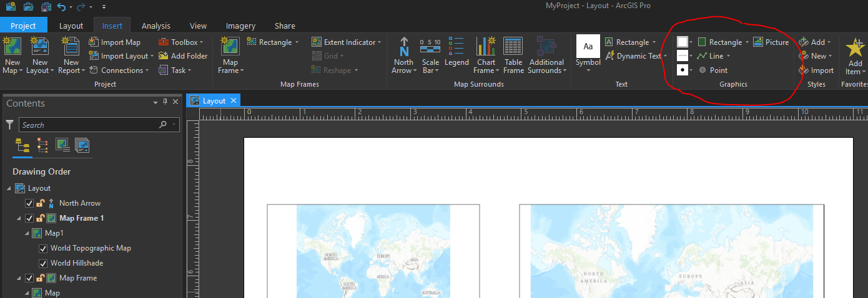Click the Extent Indicator tool
Screen dimensions: 868x298
pyautogui.click(x=347, y=42)
